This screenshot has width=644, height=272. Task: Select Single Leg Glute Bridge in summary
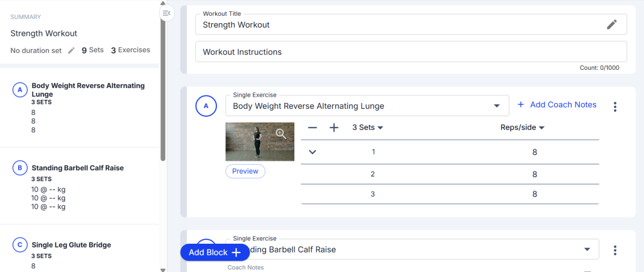[71, 245]
